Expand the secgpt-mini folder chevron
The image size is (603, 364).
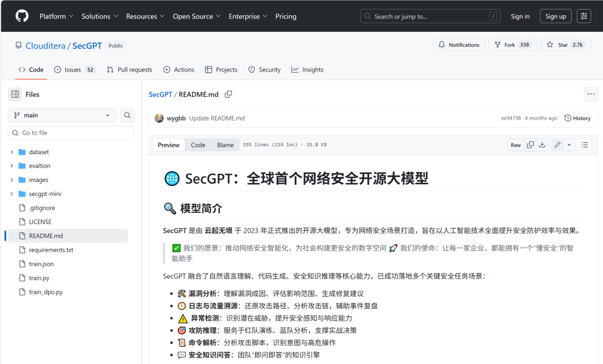[12, 194]
